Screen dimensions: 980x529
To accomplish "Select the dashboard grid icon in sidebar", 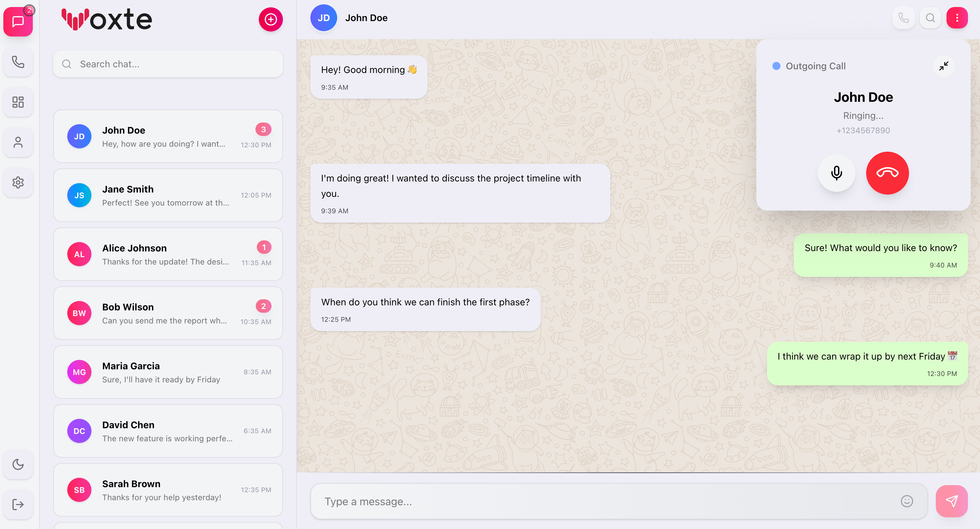I will pyautogui.click(x=18, y=102).
